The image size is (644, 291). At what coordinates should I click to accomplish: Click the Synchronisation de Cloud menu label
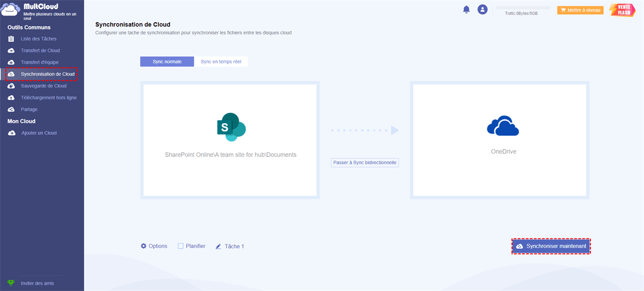click(48, 74)
